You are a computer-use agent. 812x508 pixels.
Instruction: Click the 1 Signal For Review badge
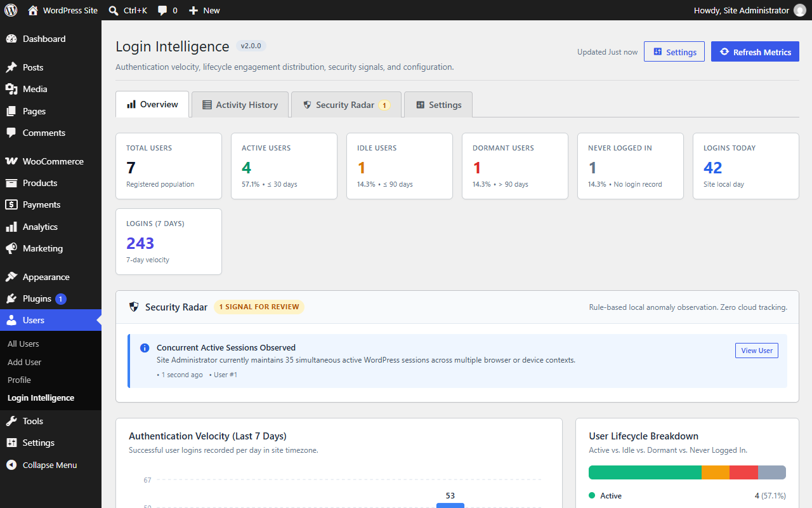[x=259, y=307]
